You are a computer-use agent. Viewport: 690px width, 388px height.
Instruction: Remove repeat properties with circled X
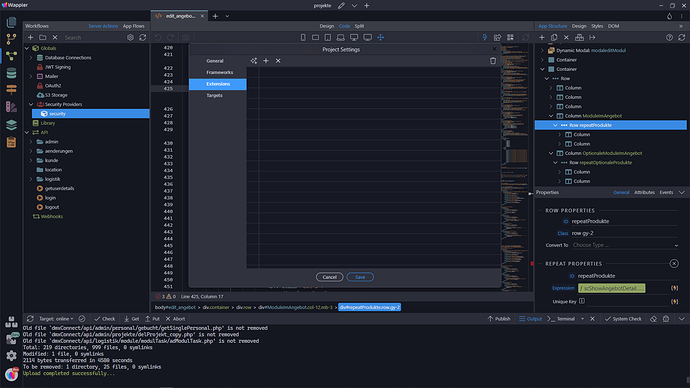coord(674,264)
